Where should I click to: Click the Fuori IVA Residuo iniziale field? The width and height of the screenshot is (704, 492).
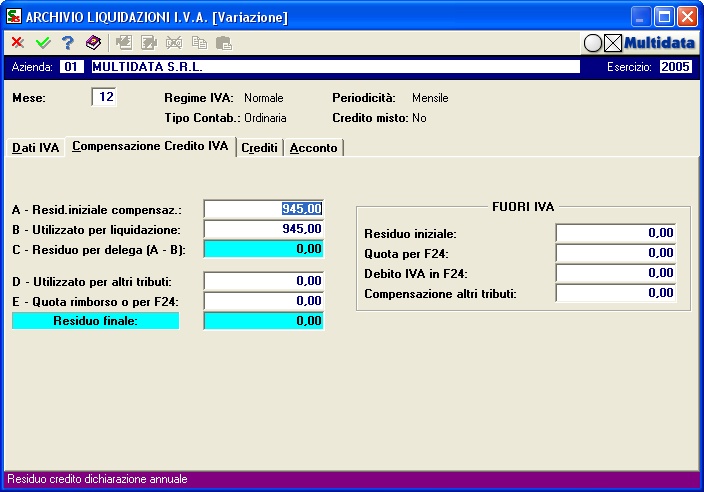(x=616, y=233)
